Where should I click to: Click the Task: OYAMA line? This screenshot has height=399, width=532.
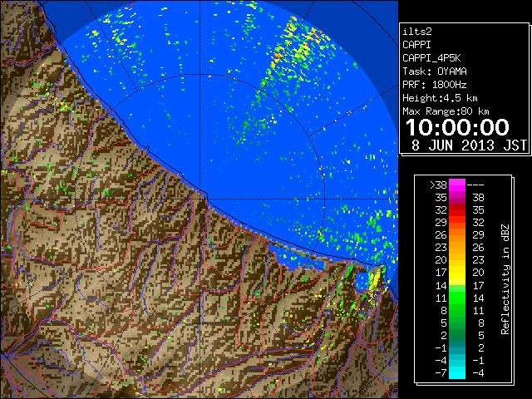(x=435, y=71)
